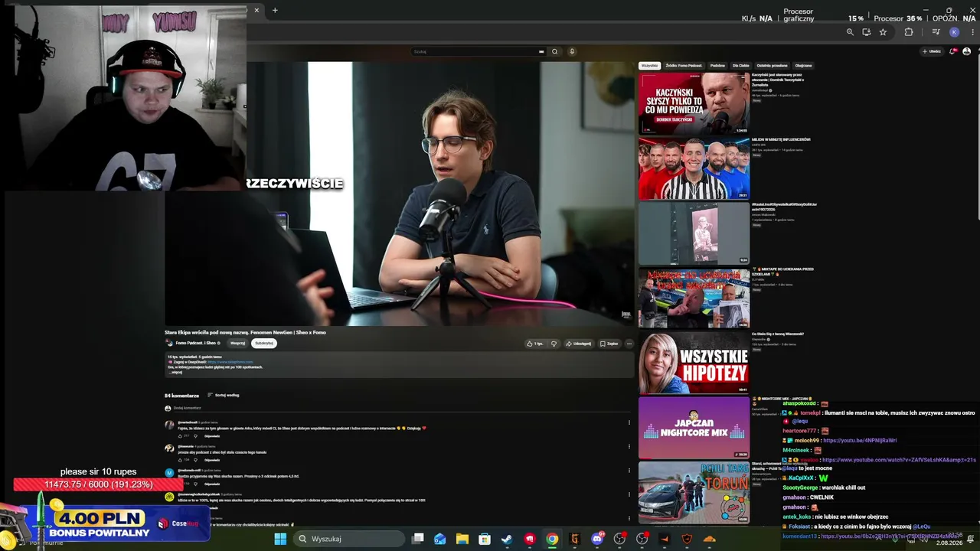Select the Wszystkie filter chip

click(x=649, y=66)
